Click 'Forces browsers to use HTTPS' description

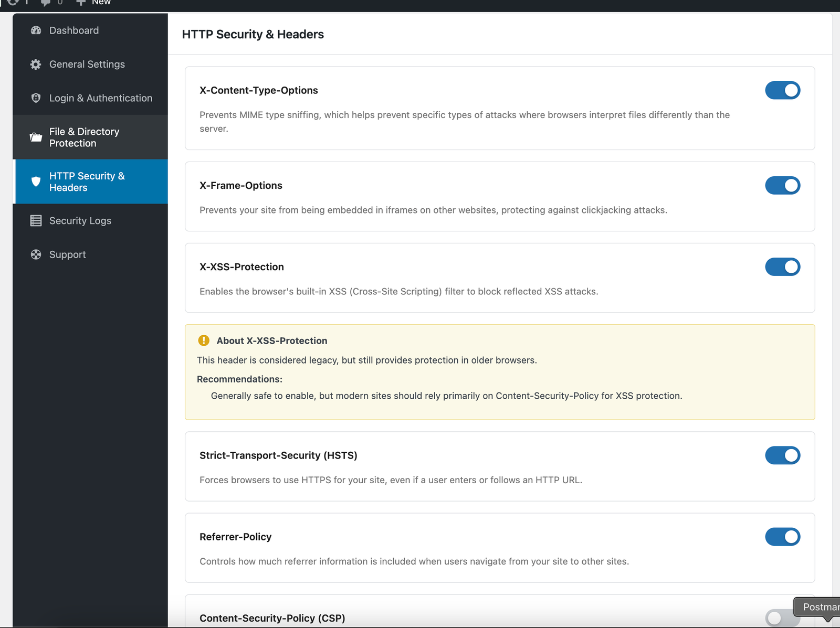(391, 480)
